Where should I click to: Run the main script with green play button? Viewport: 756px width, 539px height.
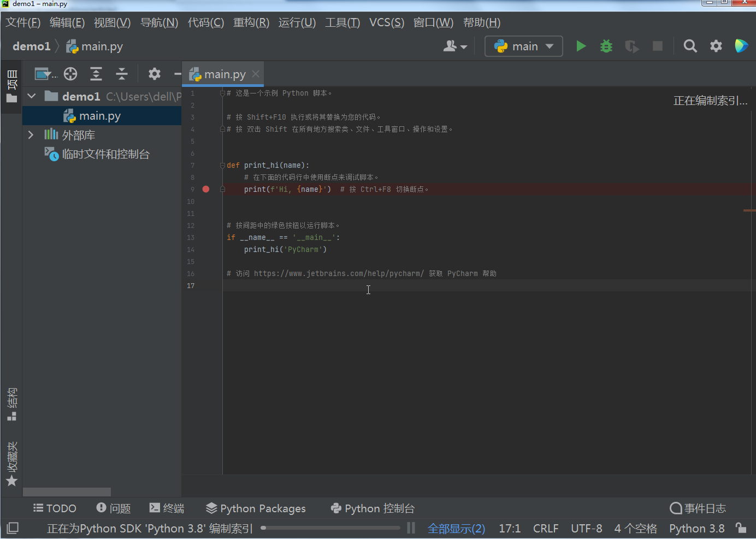(581, 46)
